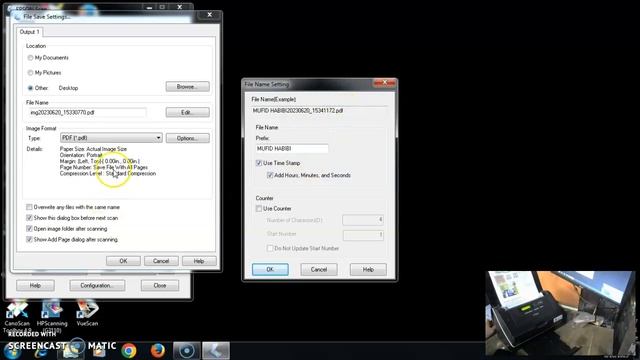The image size is (640, 360).
Task: Launch Firefox from the taskbar
Action: (x=158, y=351)
